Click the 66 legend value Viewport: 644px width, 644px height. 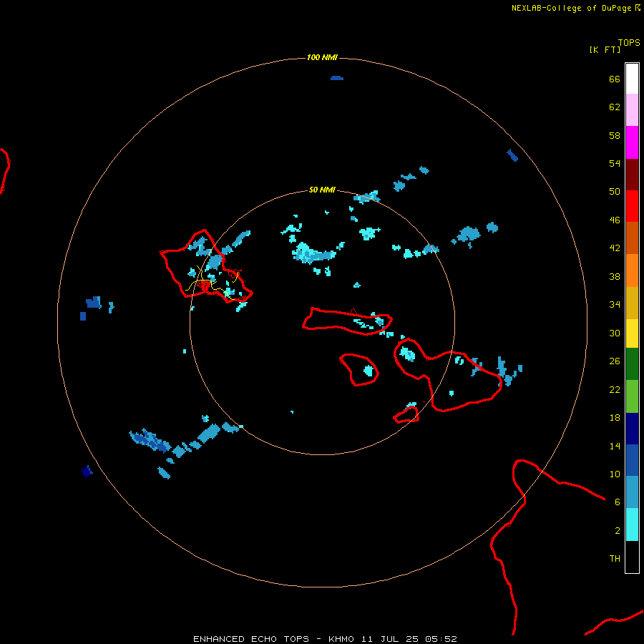click(x=615, y=79)
